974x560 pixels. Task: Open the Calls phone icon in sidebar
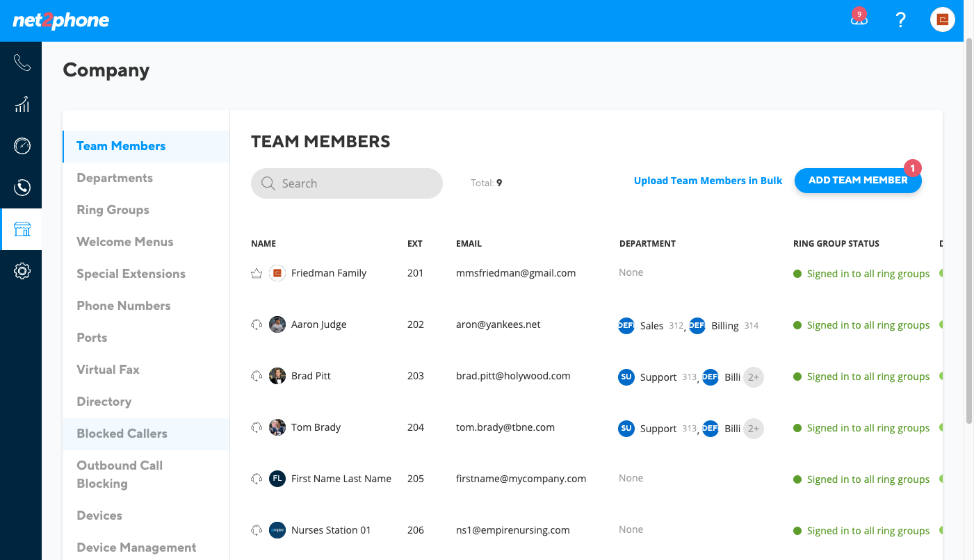(x=22, y=63)
